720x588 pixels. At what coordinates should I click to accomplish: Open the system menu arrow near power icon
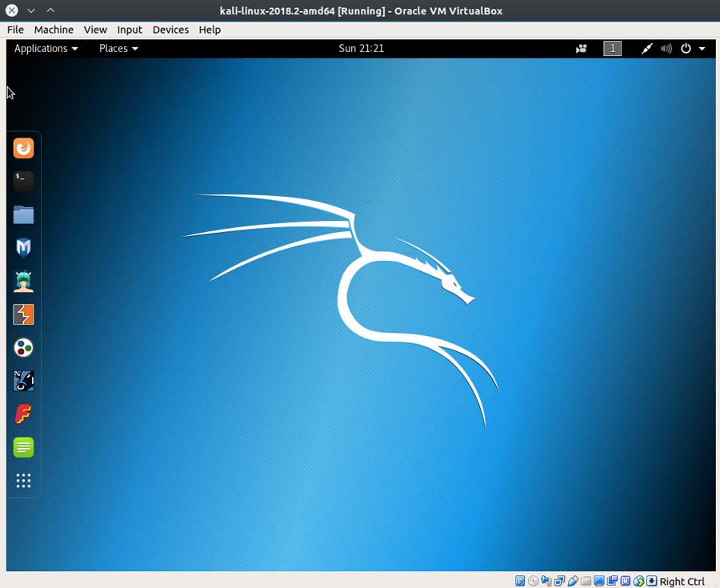702,49
